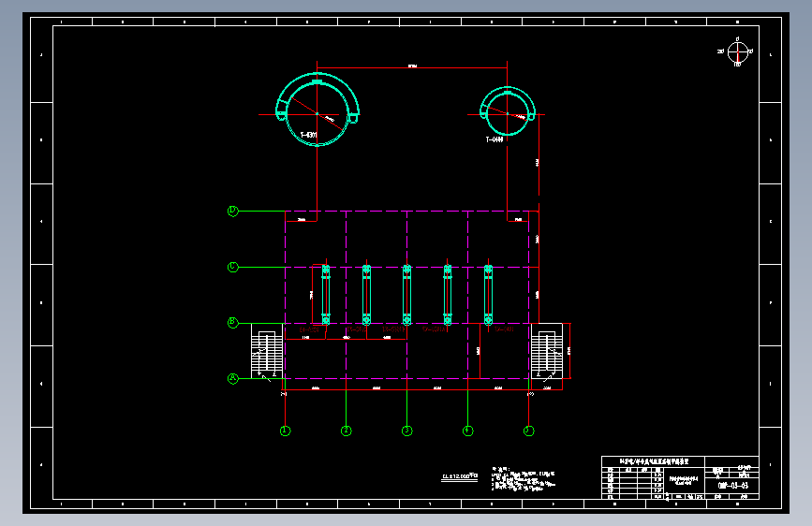This screenshot has height=526, width=812.
Task: Click the top dimension between the two tanks
Action: pos(412,66)
